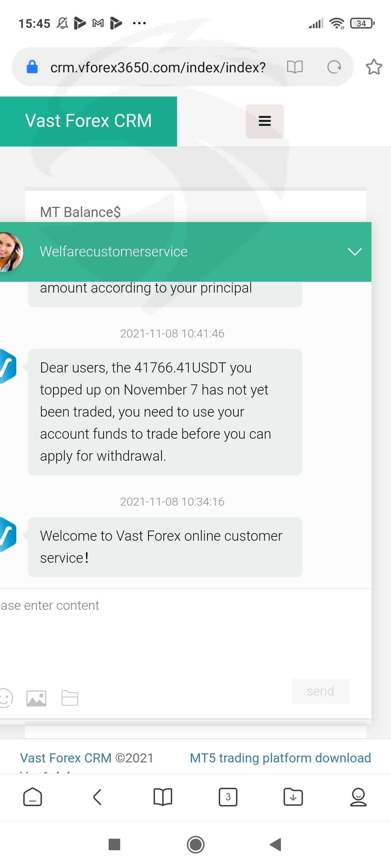The width and height of the screenshot is (391, 868).
Task: Open the emoji picker in chat
Action: pyautogui.click(x=5, y=698)
